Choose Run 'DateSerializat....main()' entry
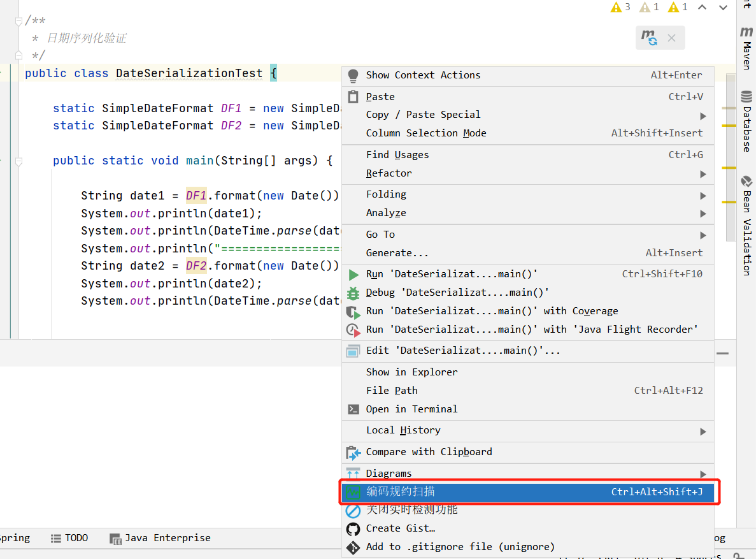756x559 pixels. point(528,274)
